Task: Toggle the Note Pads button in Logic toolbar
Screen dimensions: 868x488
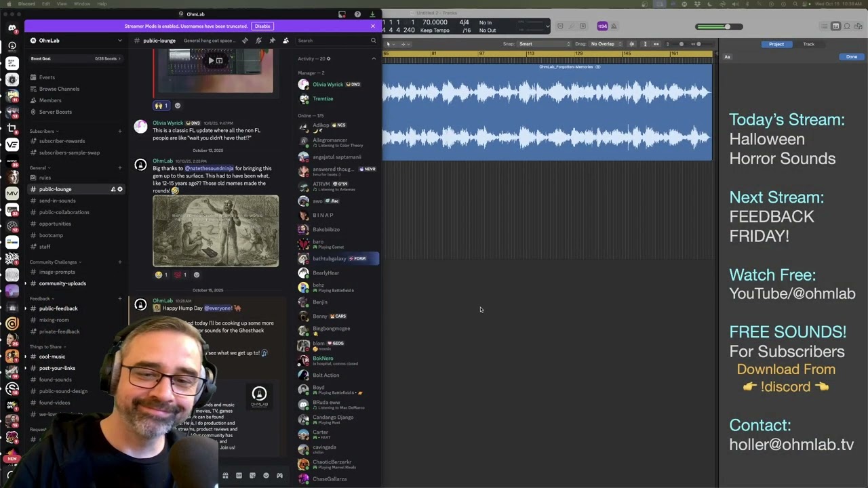Action: (x=835, y=26)
